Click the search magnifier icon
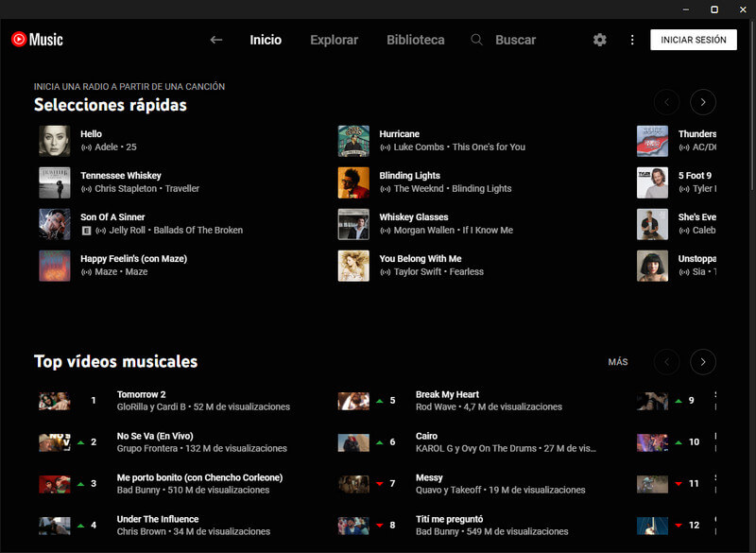The height and width of the screenshot is (553, 756). [476, 40]
